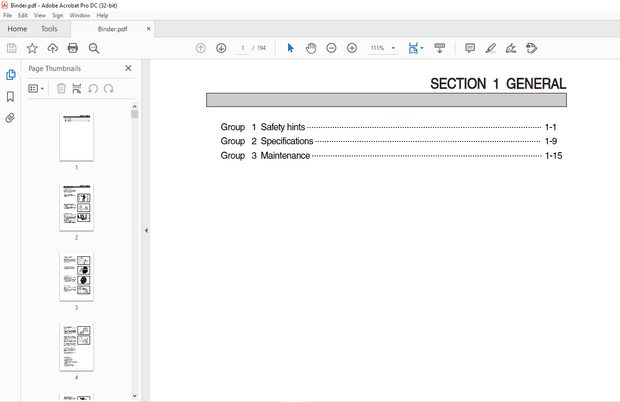Delete selected page using trash icon
The height and width of the screenshot is (402, 620).
(x=61, y=88)
